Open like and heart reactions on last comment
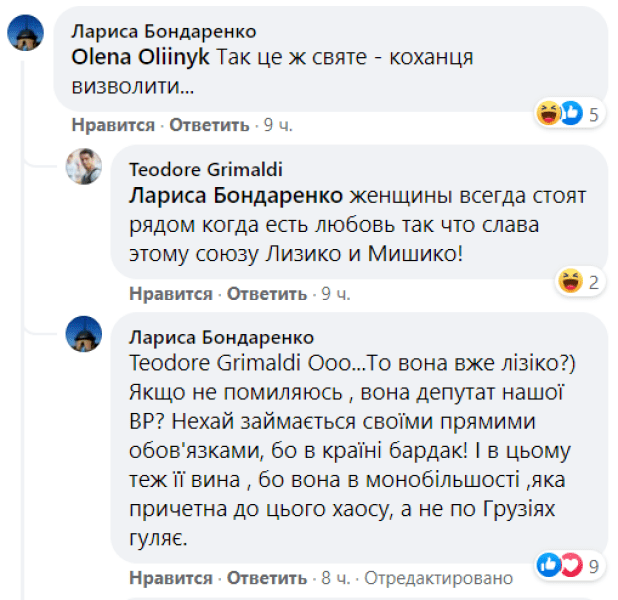 [x=559, y=566]
